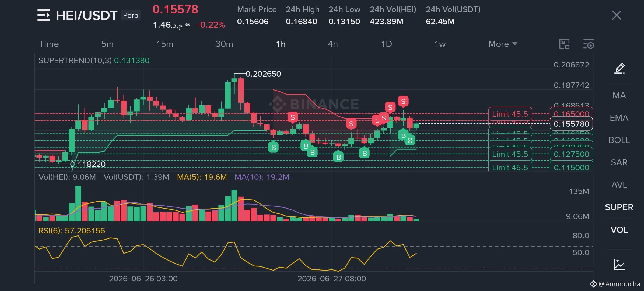
Task: Select the 0.115000 price tag
Action: coord(571,167)
